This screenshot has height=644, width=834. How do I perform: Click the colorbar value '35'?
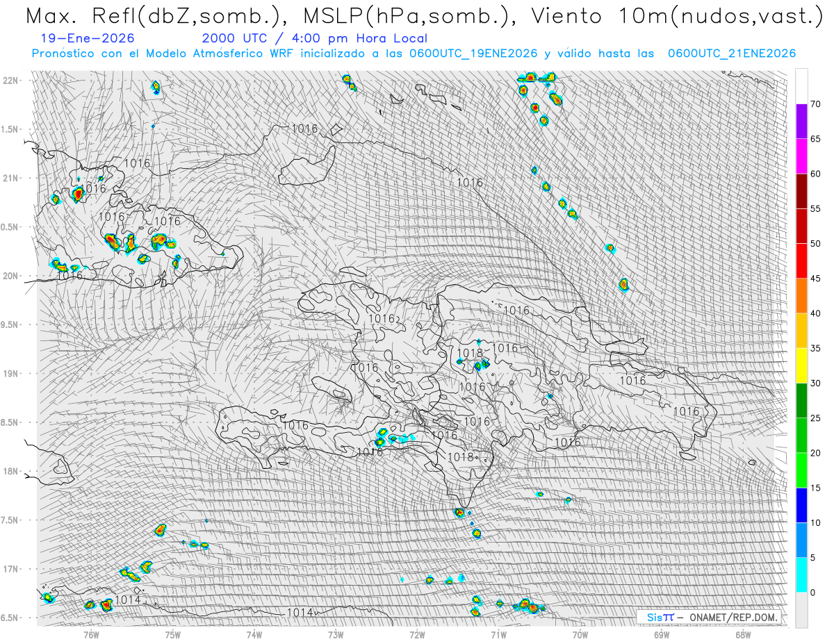[x=817, y=348]
